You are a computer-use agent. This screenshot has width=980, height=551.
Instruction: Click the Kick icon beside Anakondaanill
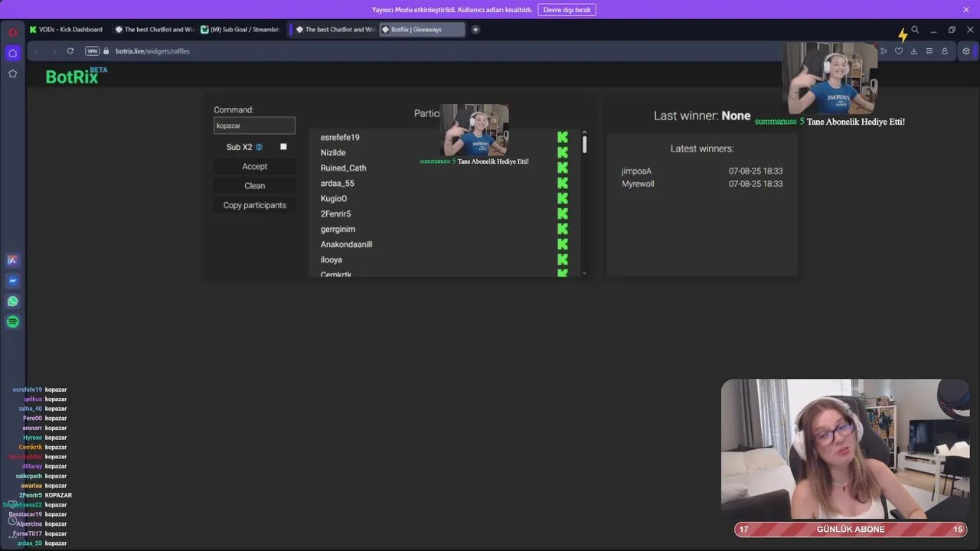563,245
